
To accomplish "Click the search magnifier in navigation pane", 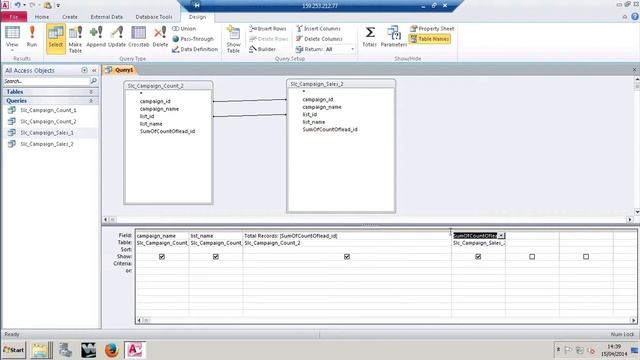I will pos(93,81).
